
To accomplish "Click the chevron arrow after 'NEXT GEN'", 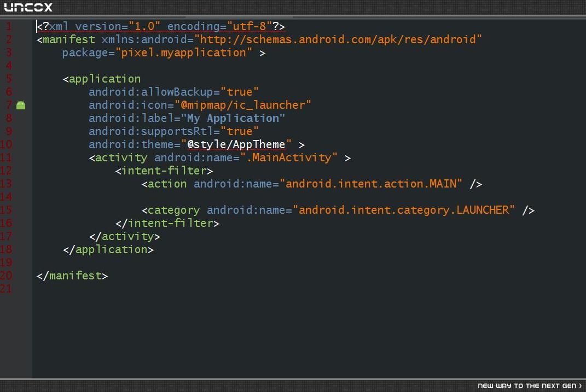I will [580, 385].
